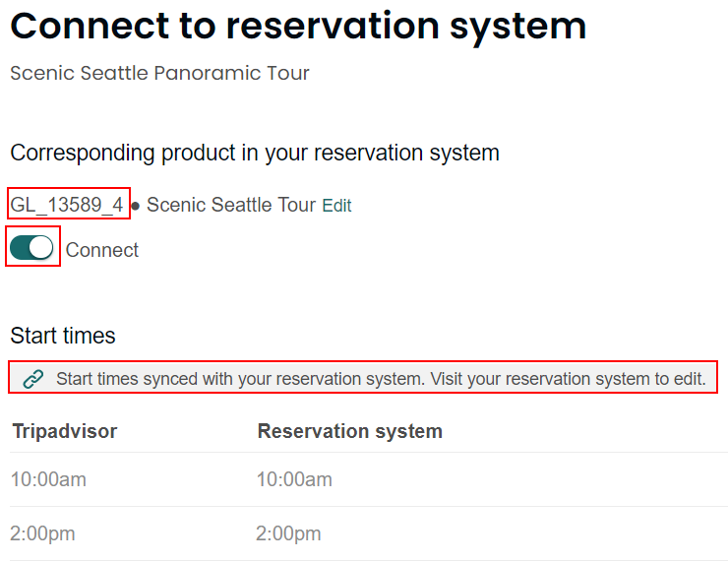The height and width of the screenshot is (562, 728).
Task: Click the Tripadvisor 2:00pm start time
Action: tap(42, 533)
